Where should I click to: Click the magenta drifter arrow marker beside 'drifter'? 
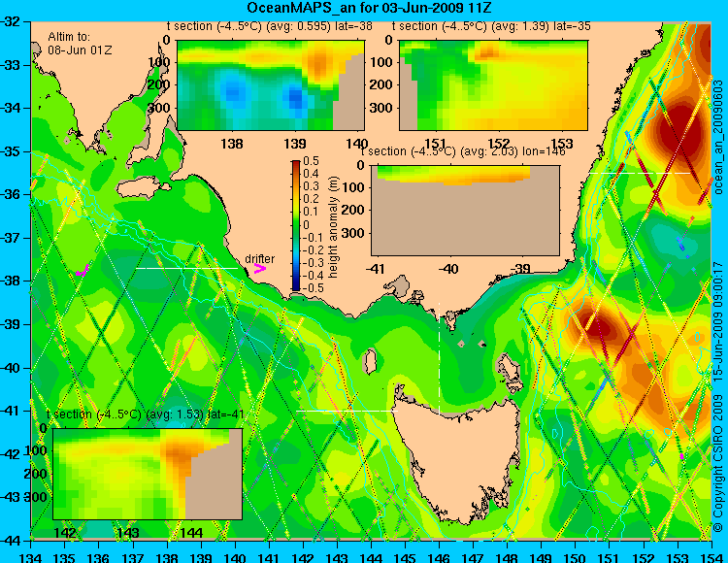259,268
